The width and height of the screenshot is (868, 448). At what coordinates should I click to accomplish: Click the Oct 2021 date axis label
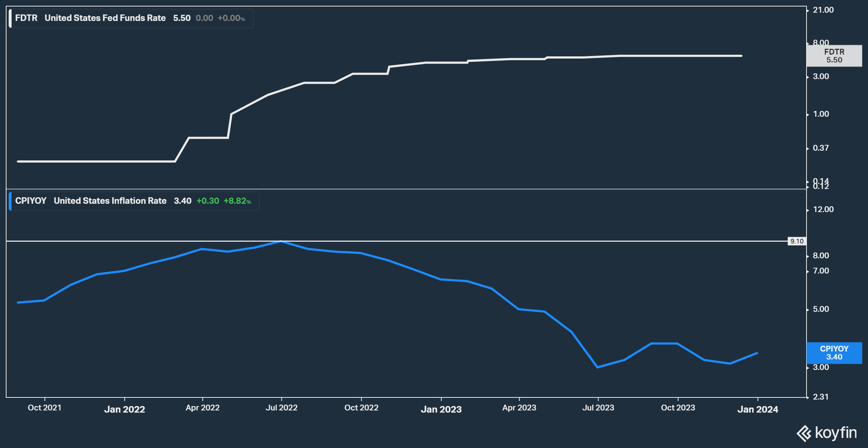click(x=44, y=408)
